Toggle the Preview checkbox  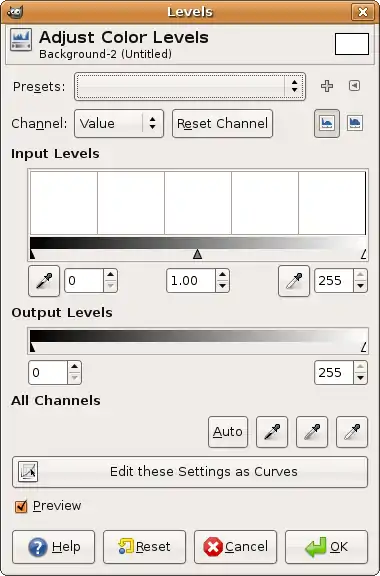coord(21,506)
